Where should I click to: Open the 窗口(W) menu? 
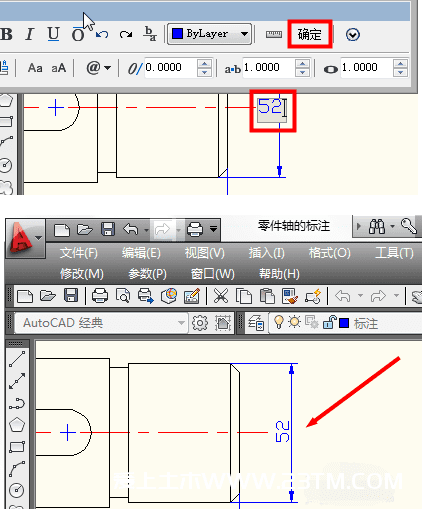pos(213,274)
